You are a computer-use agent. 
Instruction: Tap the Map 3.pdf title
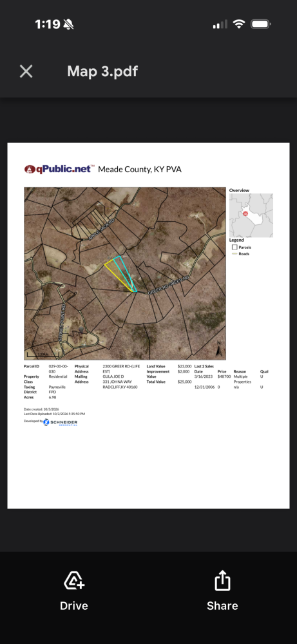102,72
